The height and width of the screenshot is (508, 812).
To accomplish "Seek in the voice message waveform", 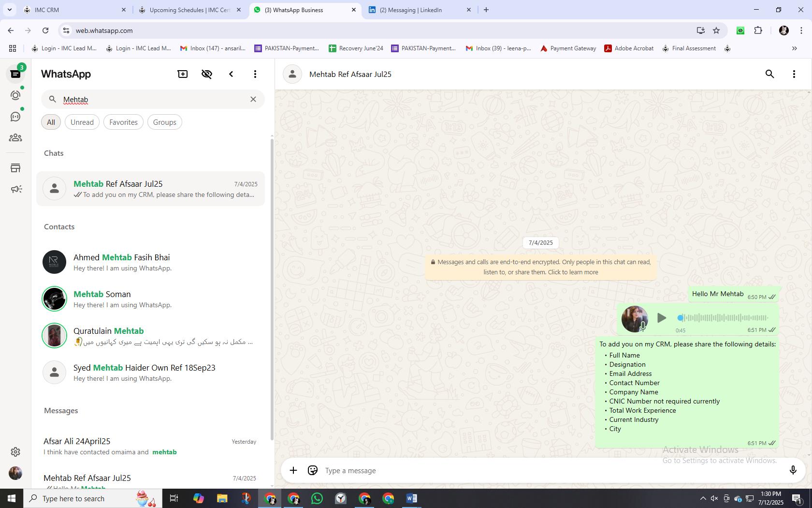I will (723, 318).
